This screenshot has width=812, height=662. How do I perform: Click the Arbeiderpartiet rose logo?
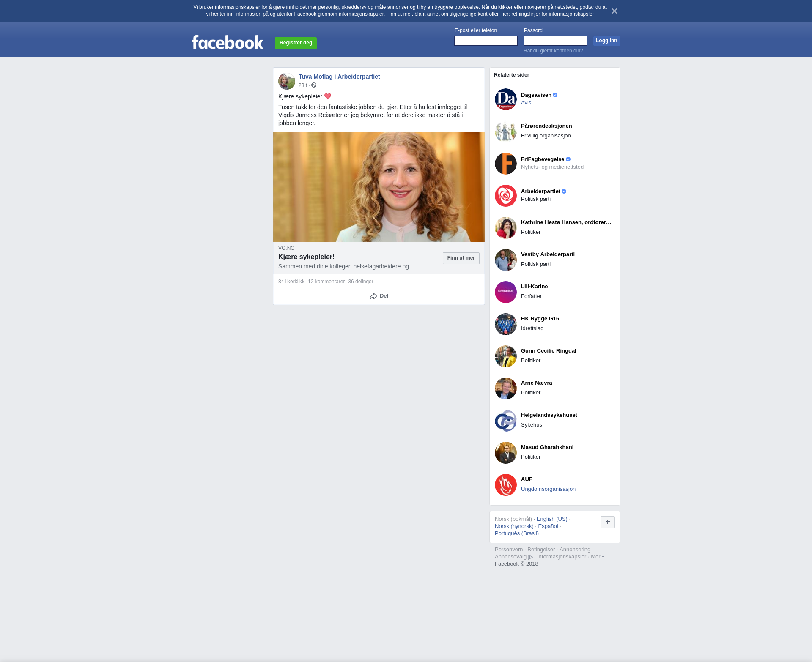click(x=506, y=196)
